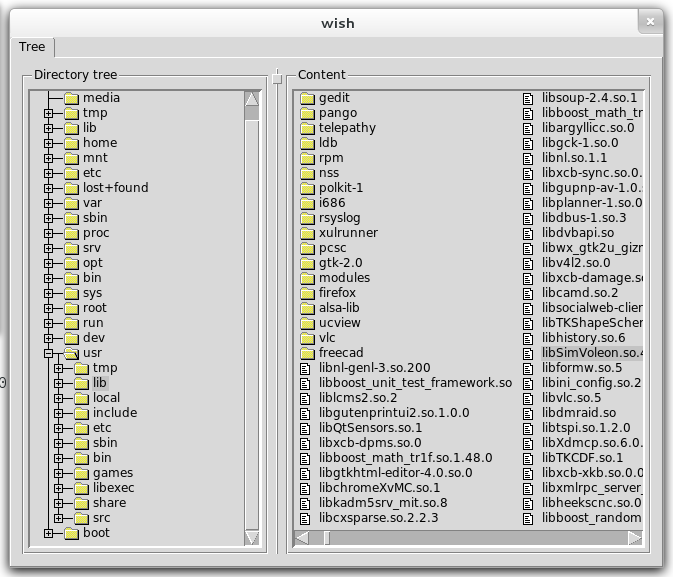Click the file icon beside libcxsparse.so.2.2.3
Image resolution: width=673 pixels, height=577 pixels.
coord(305,519)
